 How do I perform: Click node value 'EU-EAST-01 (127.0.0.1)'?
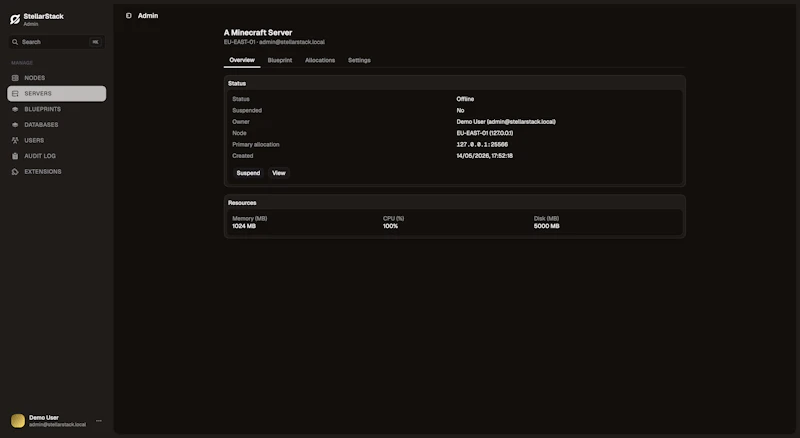pos(485,133)
